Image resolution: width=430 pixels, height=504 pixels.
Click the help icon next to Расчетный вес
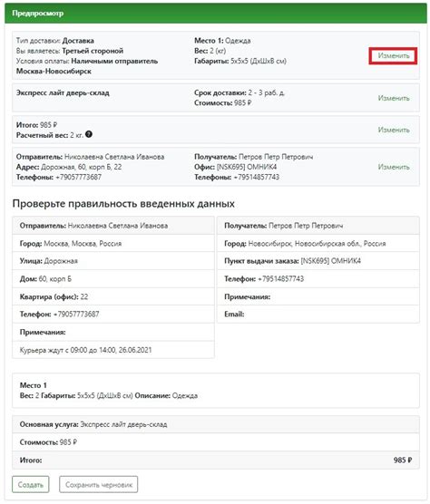coord(89,134)
